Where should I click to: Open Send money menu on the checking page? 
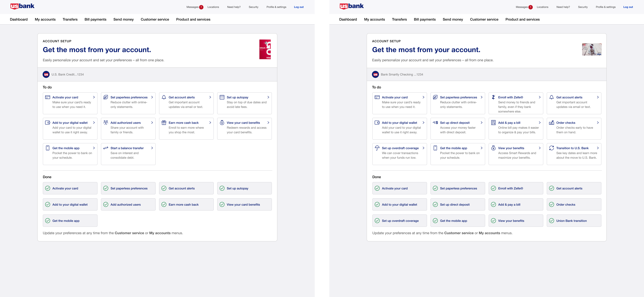pos(453,19)
